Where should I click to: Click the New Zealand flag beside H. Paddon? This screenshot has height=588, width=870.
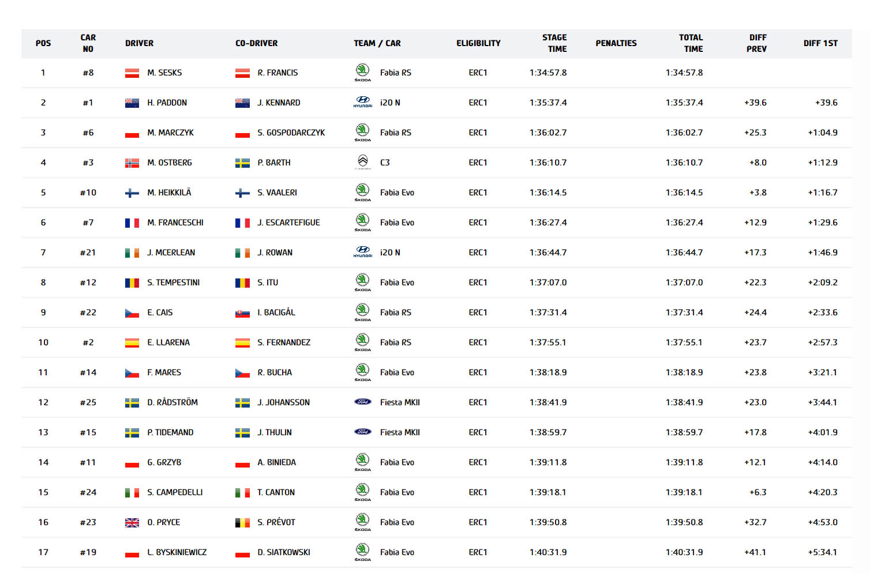tap(132, 103)
